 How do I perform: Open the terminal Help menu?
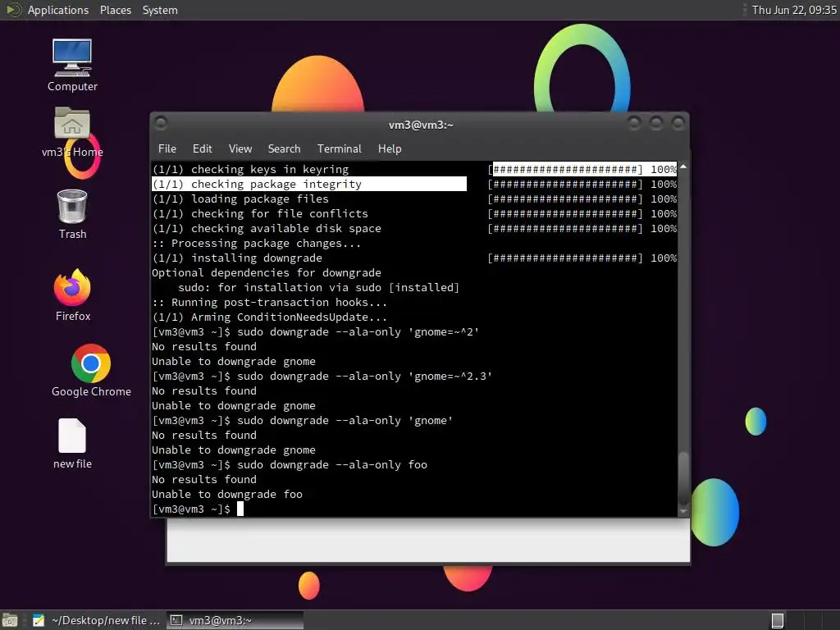coord(390,149)
